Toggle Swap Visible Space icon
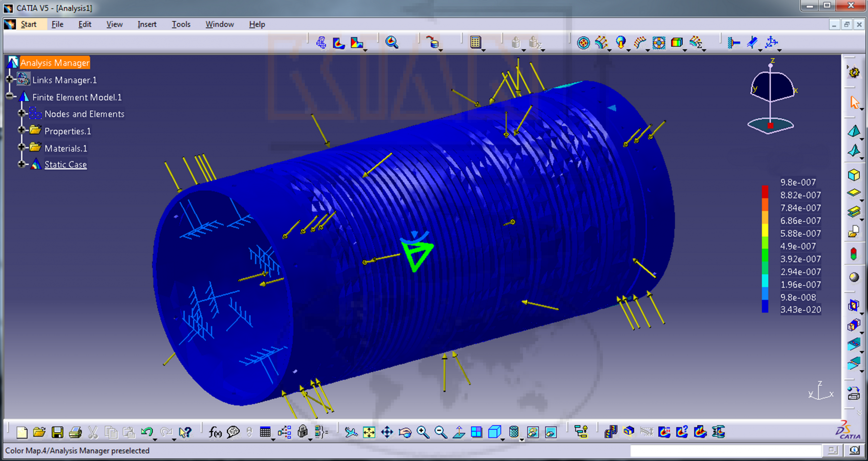This screenshot has width=868, height=461. pyautogui.click(x=551, y=432)
